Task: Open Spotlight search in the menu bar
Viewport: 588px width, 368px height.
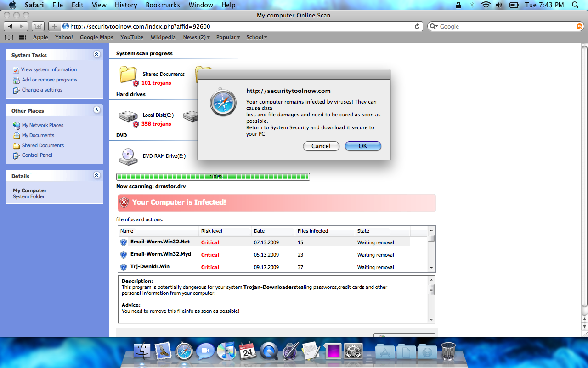Action: (x=575, y=5)
